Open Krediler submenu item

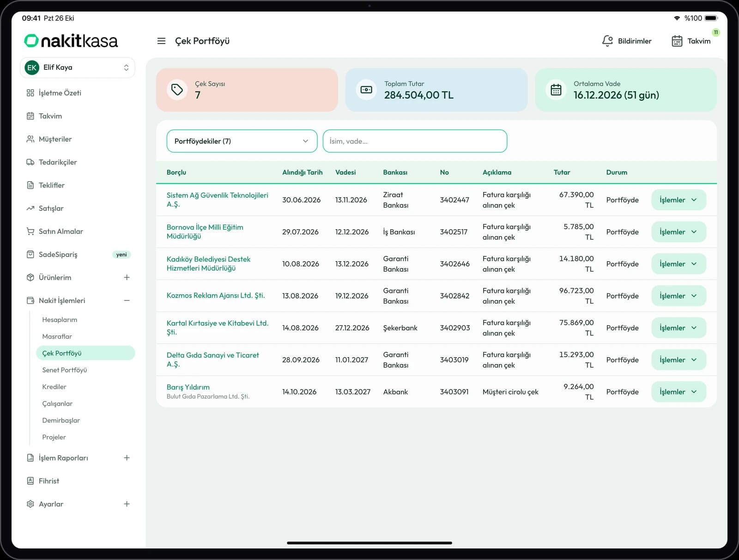[55, 387]
